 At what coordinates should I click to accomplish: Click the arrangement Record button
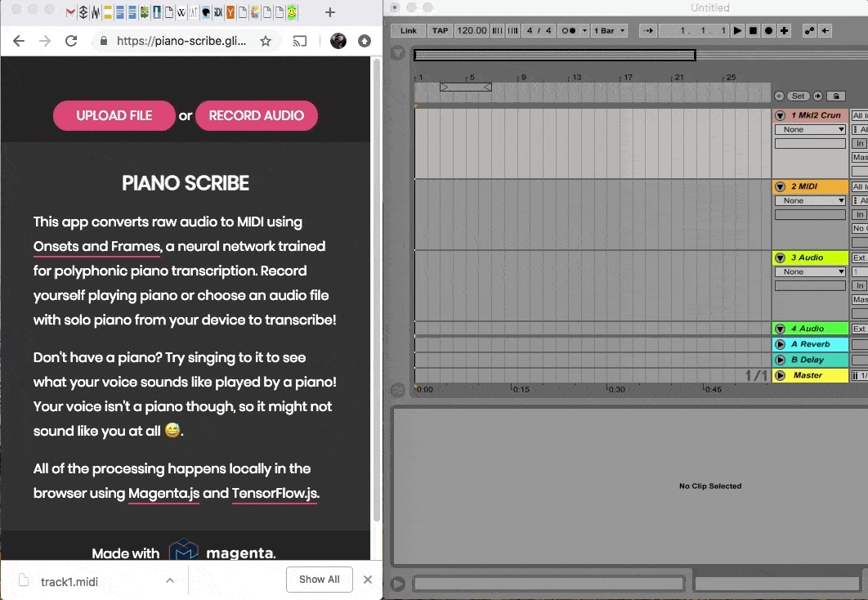coord(768,31)
